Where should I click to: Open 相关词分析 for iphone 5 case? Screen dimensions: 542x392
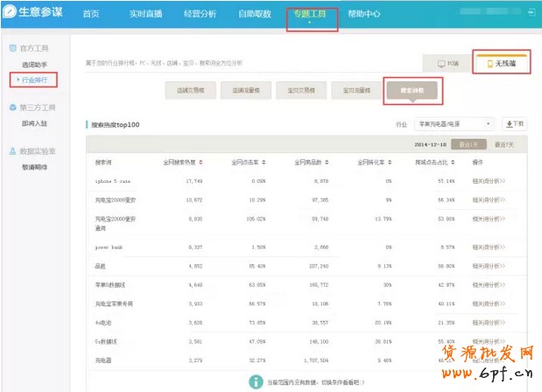point(489,181)
